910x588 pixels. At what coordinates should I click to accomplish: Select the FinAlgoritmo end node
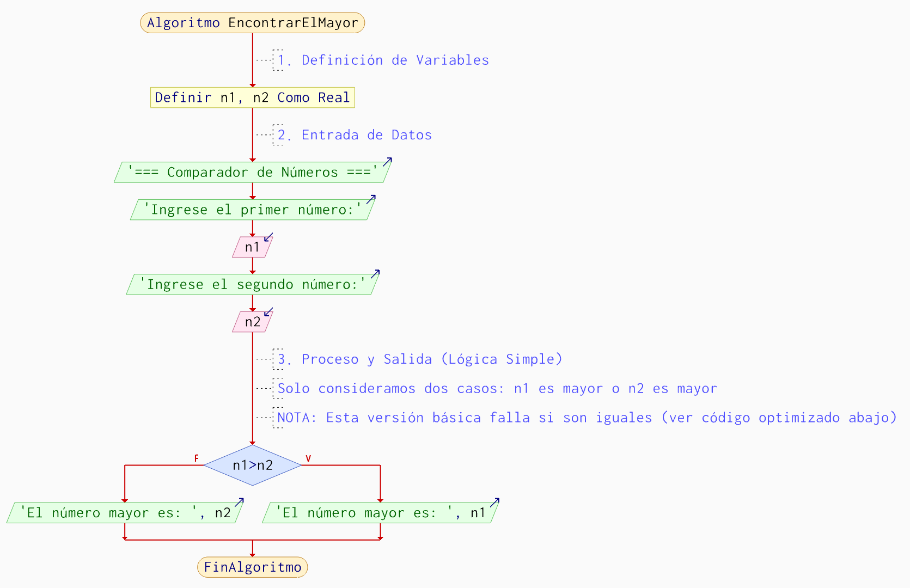pyautogui.click(x=252, y=567)
